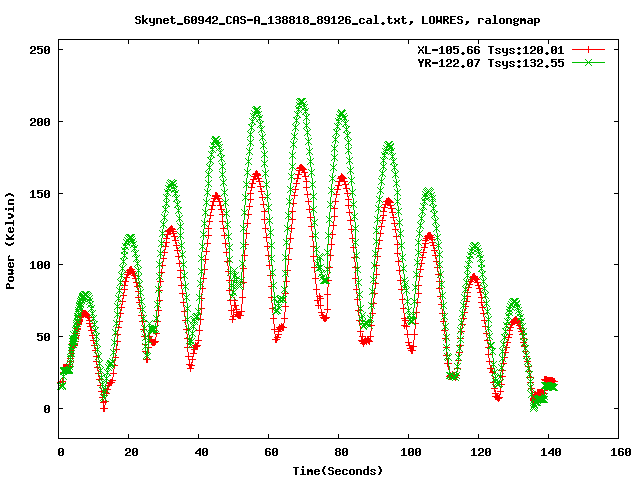
Task: Click the green peak near 56 seconds
Action: [256, 111]
